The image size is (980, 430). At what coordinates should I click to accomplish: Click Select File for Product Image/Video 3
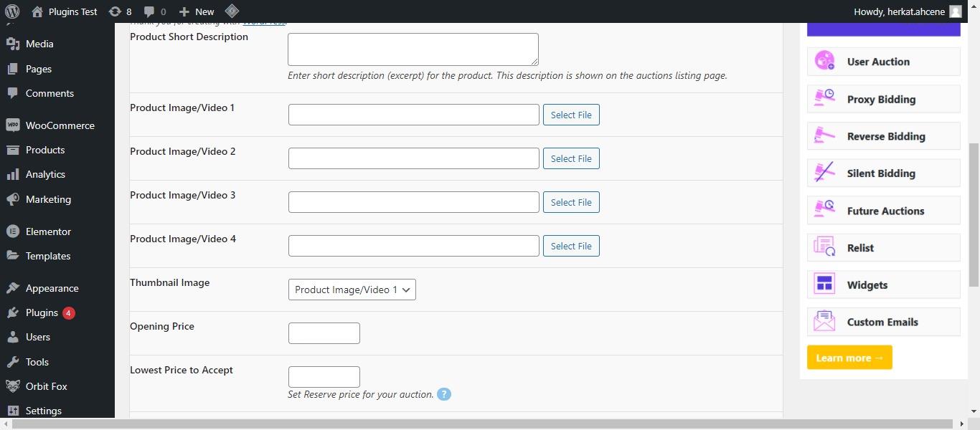[571, 202]
